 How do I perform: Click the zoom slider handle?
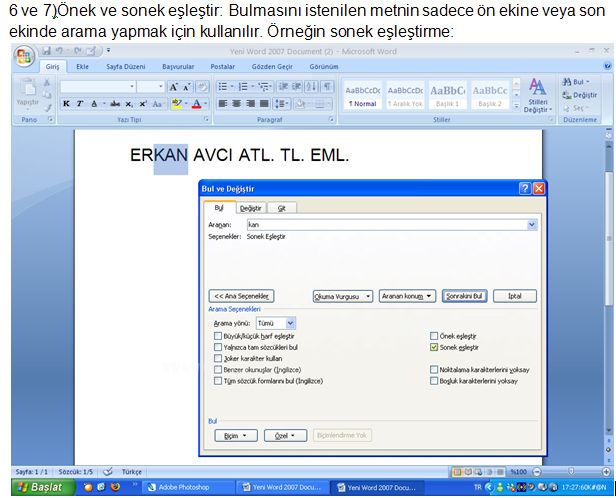click(x=571, y=471)
